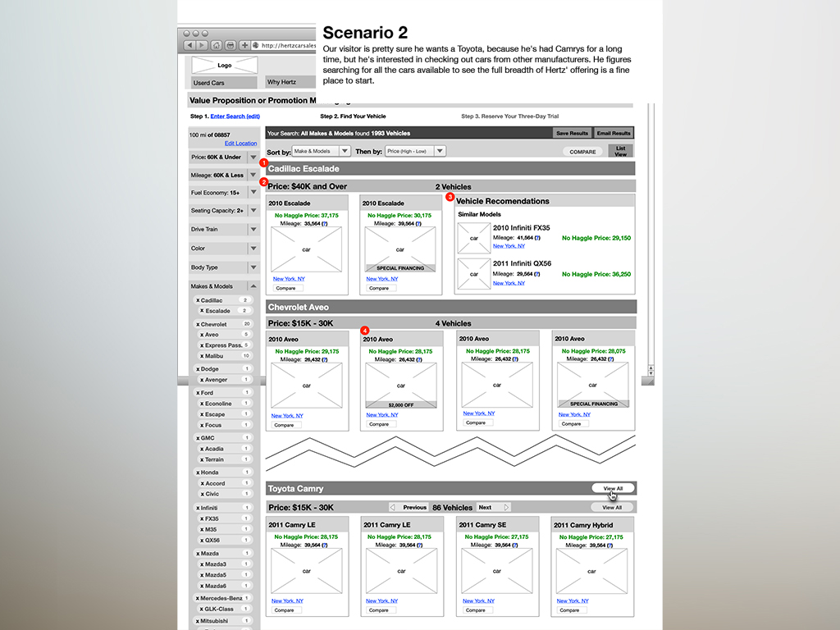The height and width of the screenshot is (630, 840).
Task: Open the Why Hertz navigation tab
Action: tap(289, 83)
